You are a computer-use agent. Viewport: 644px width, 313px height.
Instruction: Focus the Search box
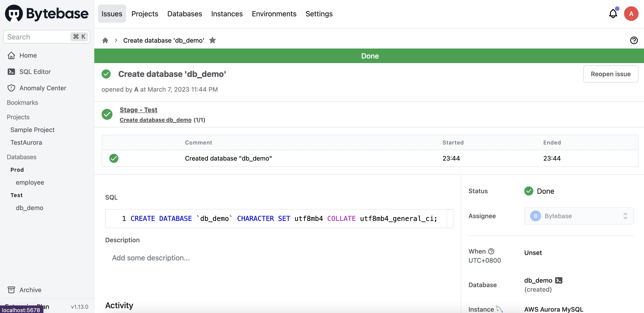coord(47,37)
